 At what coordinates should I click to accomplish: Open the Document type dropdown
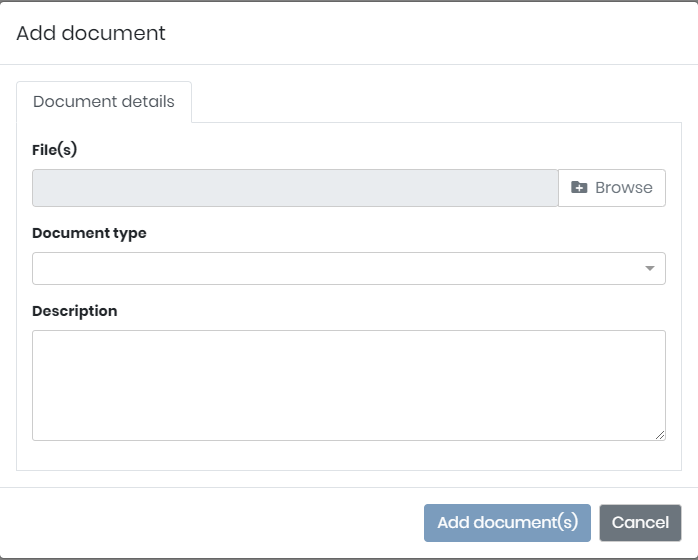point(349,268)
